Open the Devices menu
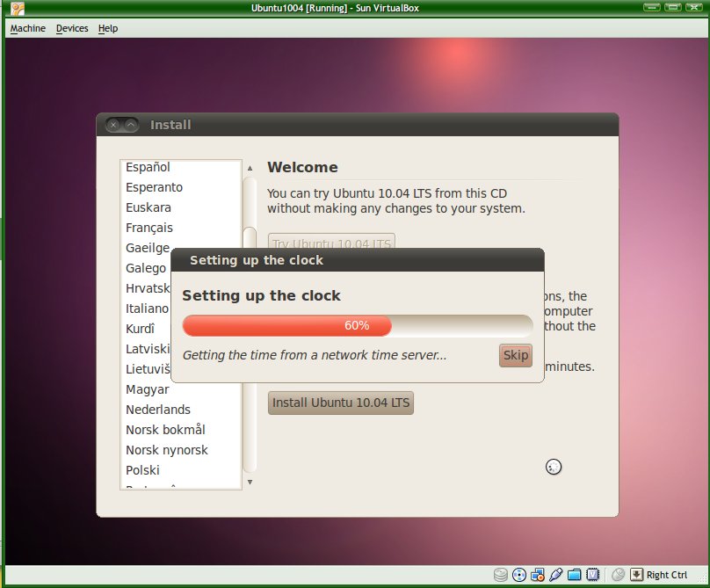The width and height of the screenshot is (710, 588). coord(72,28)
